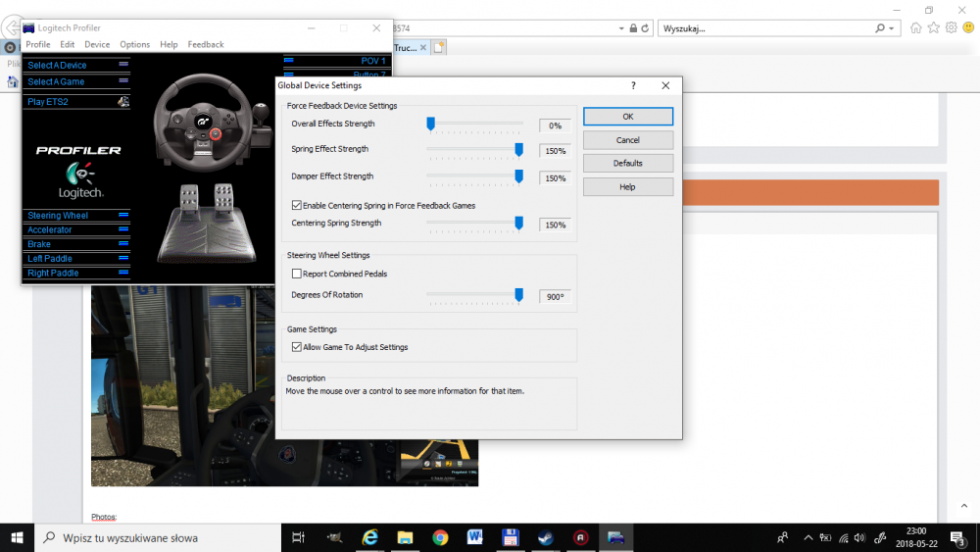Image resolution: width=980 pixels, height=552 pixels.
Task: Open browser settings gear icon
Action: [951, 28]
